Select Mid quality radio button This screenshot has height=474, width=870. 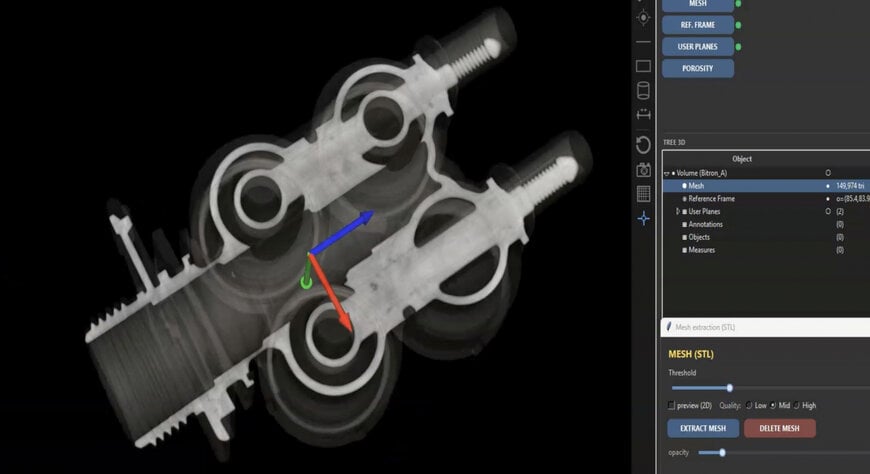click(x=773, y=406)
